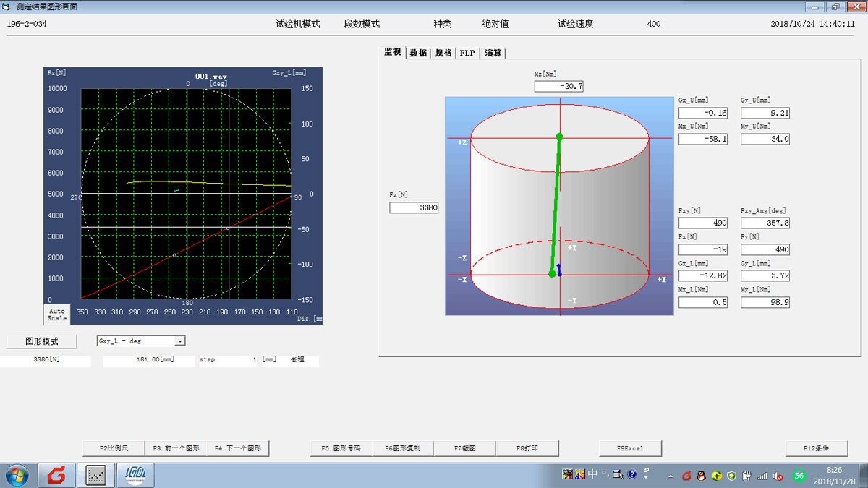This screenshot has height=488, width=868.
Task: Click the 001.wav title on the graph
Action: click(x=211, y=76)
